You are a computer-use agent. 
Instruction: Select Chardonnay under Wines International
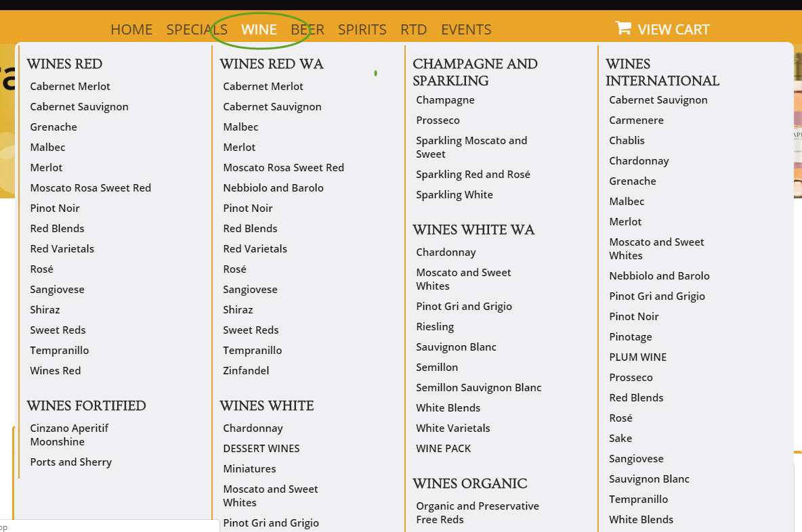click(x=639, y=161)
